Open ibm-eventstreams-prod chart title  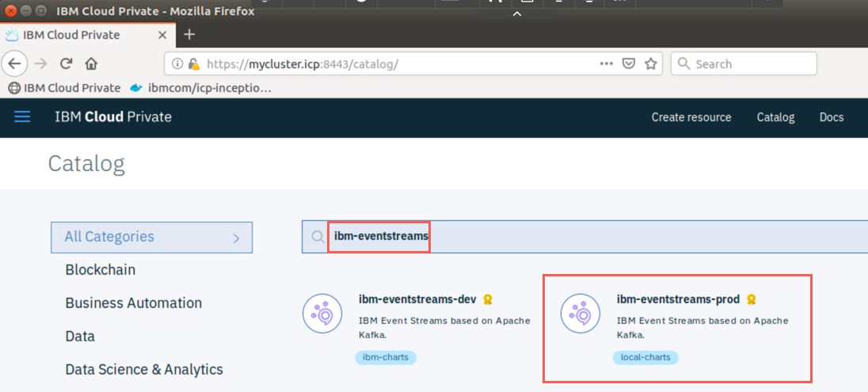678,299
